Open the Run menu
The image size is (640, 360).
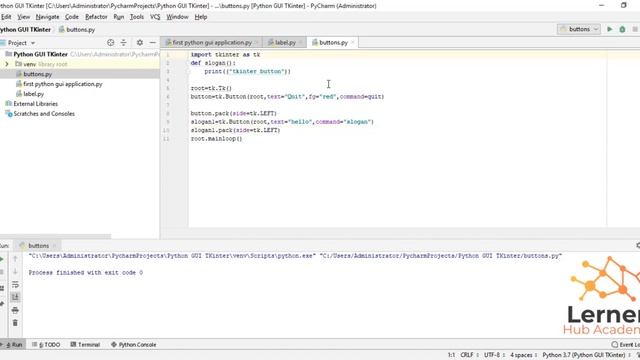click(118, 17)
